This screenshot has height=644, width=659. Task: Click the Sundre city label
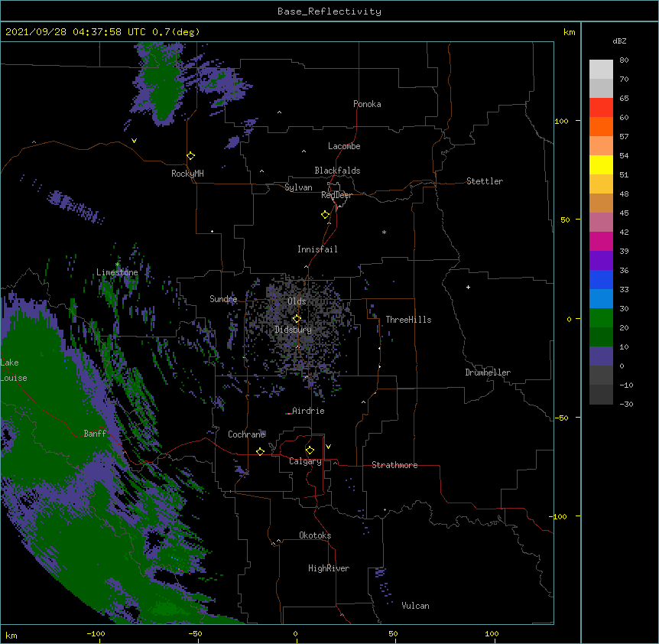(x=223, y=299)
